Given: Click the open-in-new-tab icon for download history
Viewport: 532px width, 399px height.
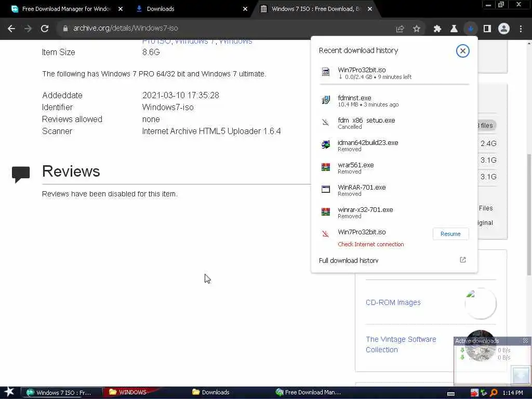Looking at the screenshot, I should (463, 260).
